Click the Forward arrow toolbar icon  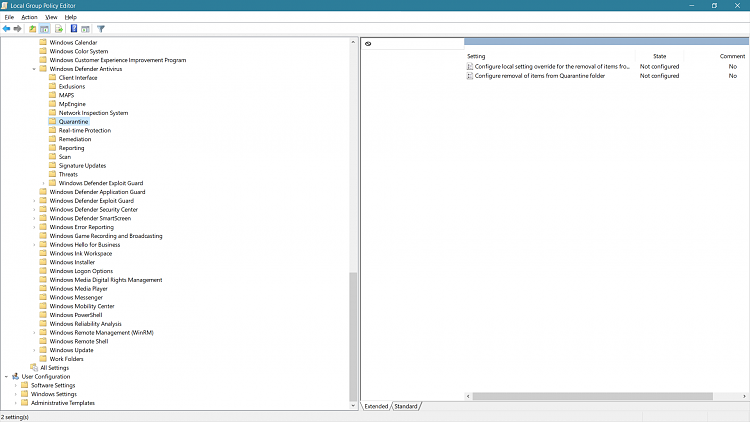[18, 29]
